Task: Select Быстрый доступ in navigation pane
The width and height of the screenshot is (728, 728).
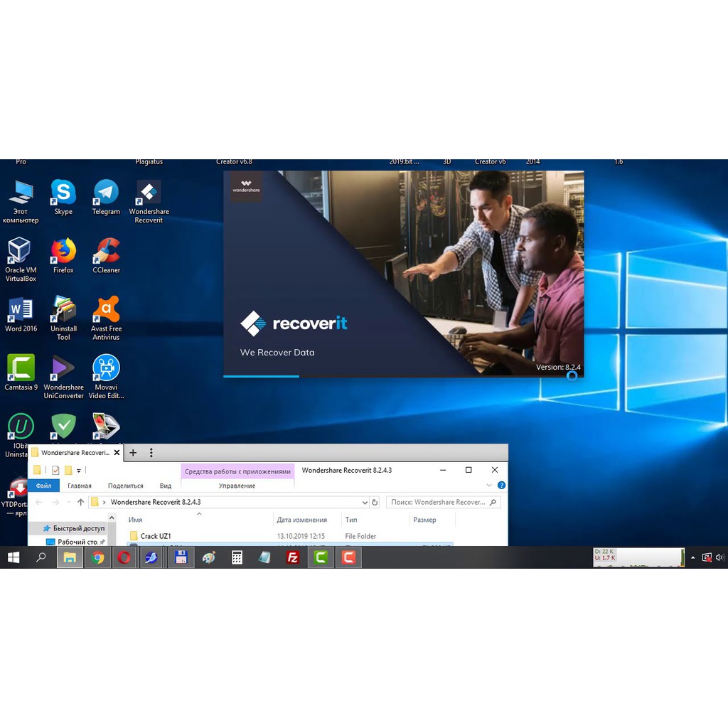Action: (x=74, y=528)
